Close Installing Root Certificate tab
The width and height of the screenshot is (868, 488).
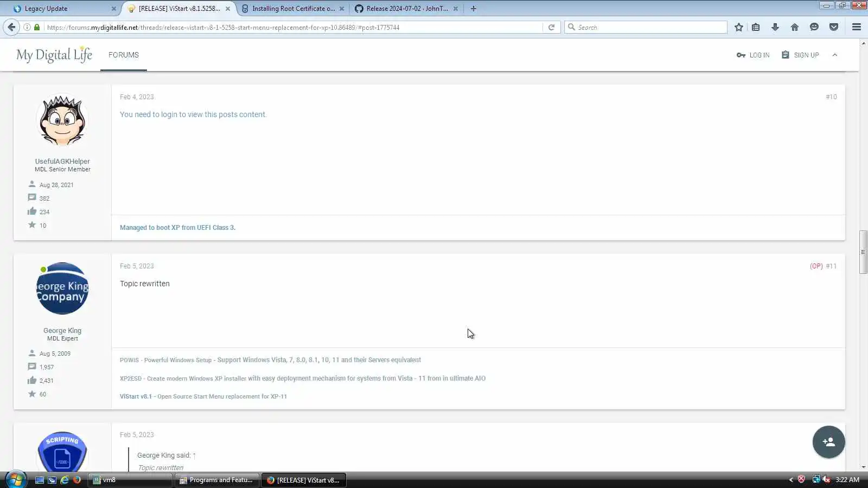[342, 9]
